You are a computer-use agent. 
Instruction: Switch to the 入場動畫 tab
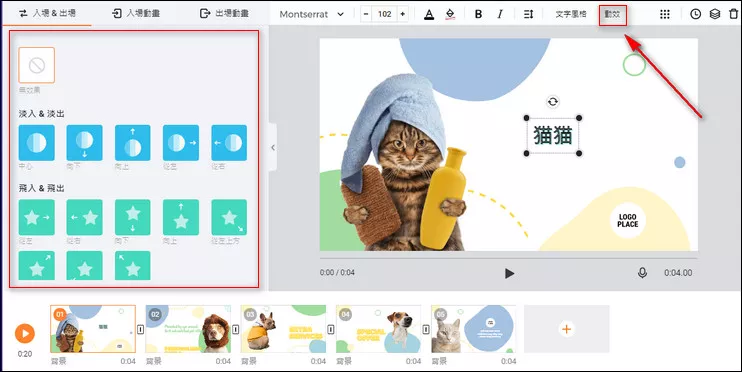click(136, 13)
